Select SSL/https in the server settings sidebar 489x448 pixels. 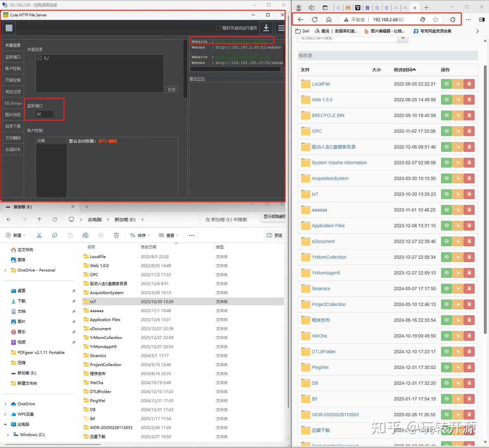(x=13, y=103)
